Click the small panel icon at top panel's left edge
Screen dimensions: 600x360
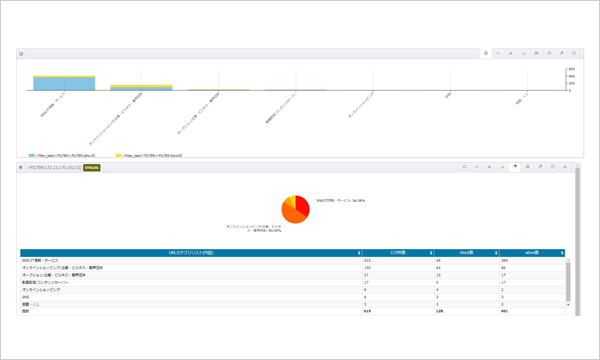(x=21, y=54)
